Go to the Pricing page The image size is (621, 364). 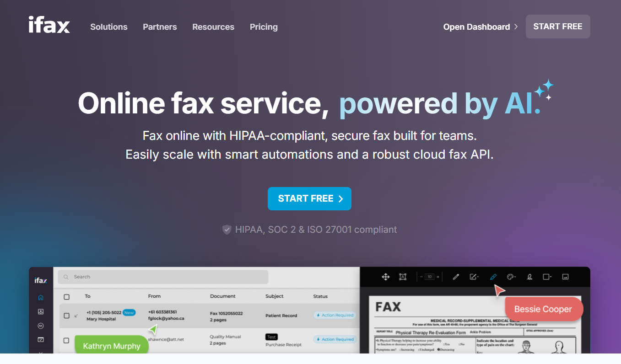(x=264, y=27)
